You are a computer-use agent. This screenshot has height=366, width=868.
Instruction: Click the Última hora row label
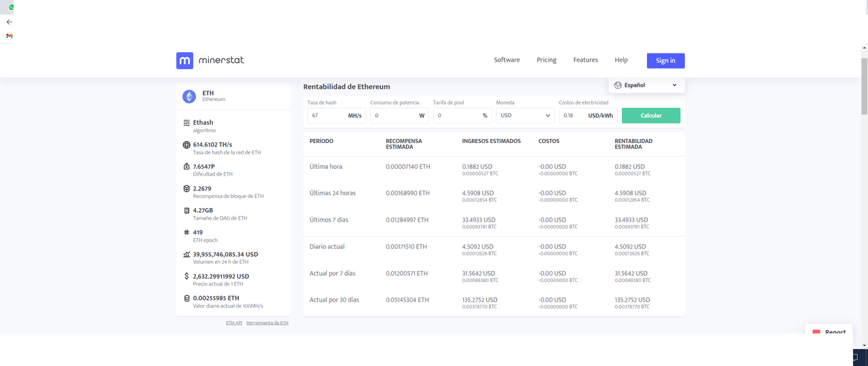[326, 167]
